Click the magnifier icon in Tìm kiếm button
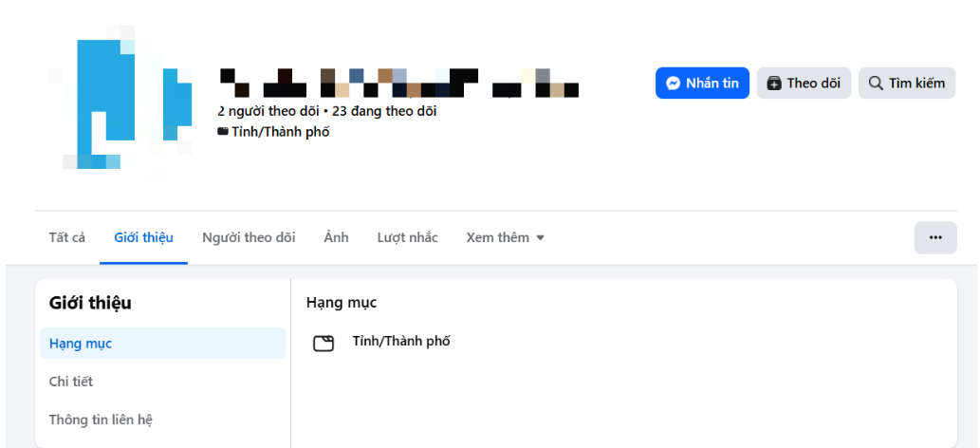The height and width of the screenshot is (448, 980). [x=877, y=84]
